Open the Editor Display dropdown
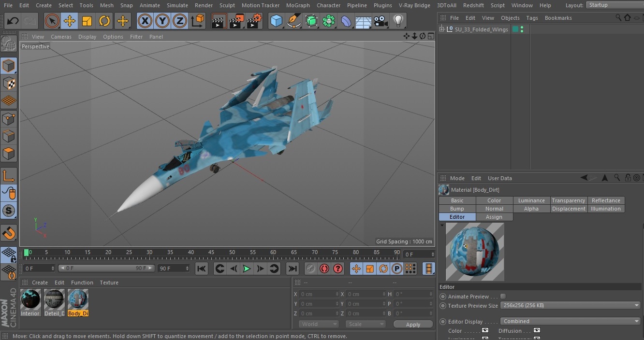Screen dimensions: 644x340 pos(571,321)
